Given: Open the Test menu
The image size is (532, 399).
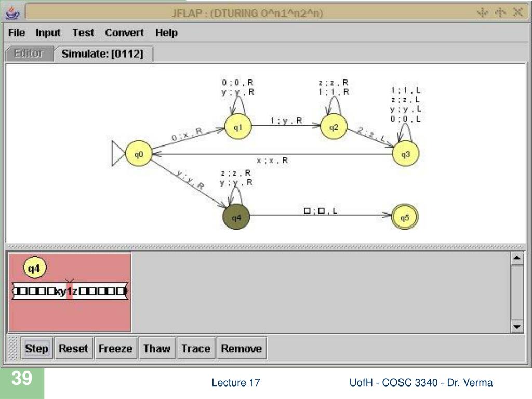Looking at the screenshot, I should tap(83, 33).
